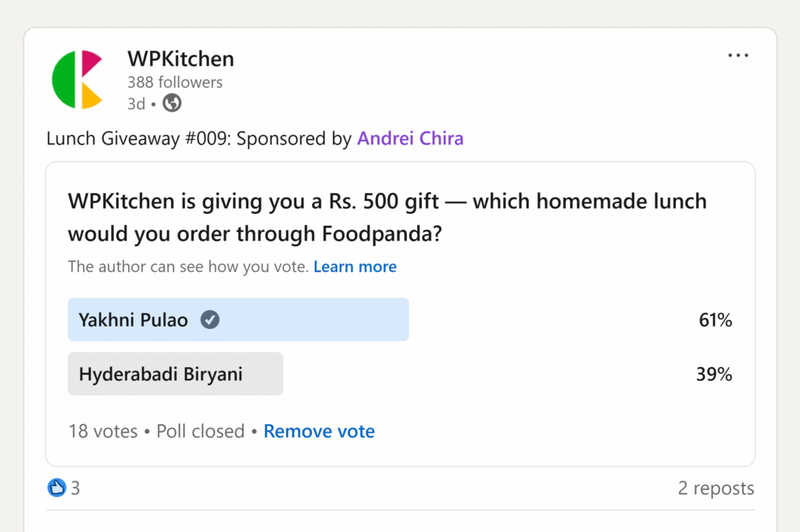
Task: Click the 388 followers text
Action: coord(175,82)
